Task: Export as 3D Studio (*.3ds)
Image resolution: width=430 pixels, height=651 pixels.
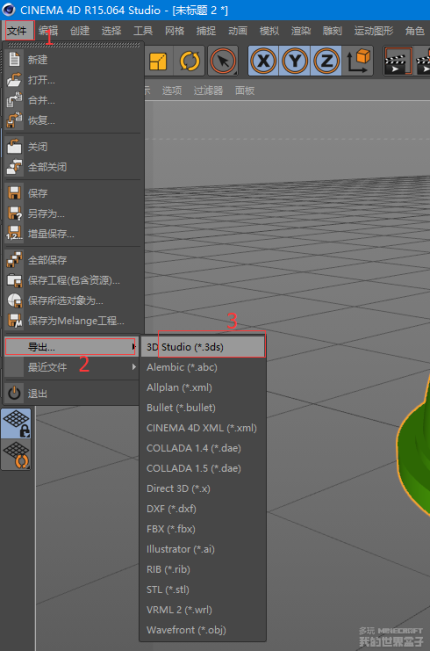Action: [x=203, y=347]
